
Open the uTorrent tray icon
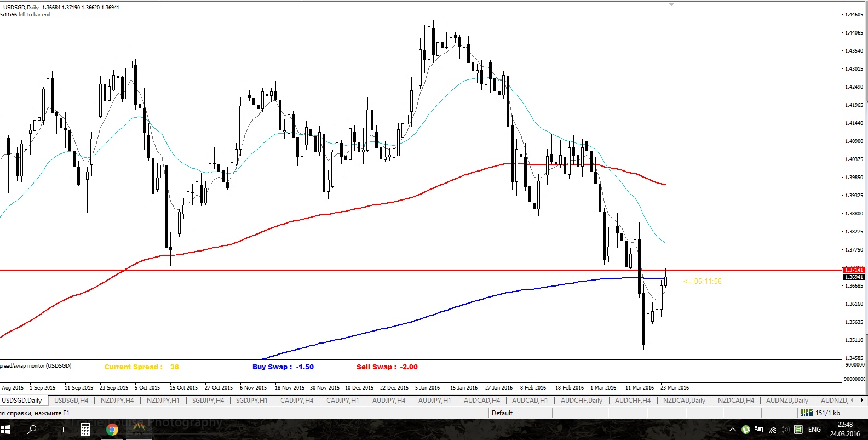coord(745,430)
